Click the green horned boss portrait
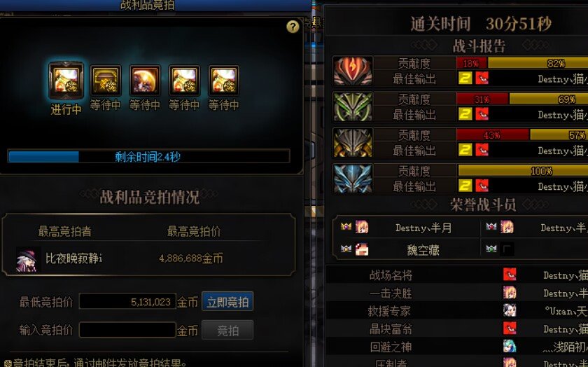This screenshot has width=588, height=367. click(353, 107)
